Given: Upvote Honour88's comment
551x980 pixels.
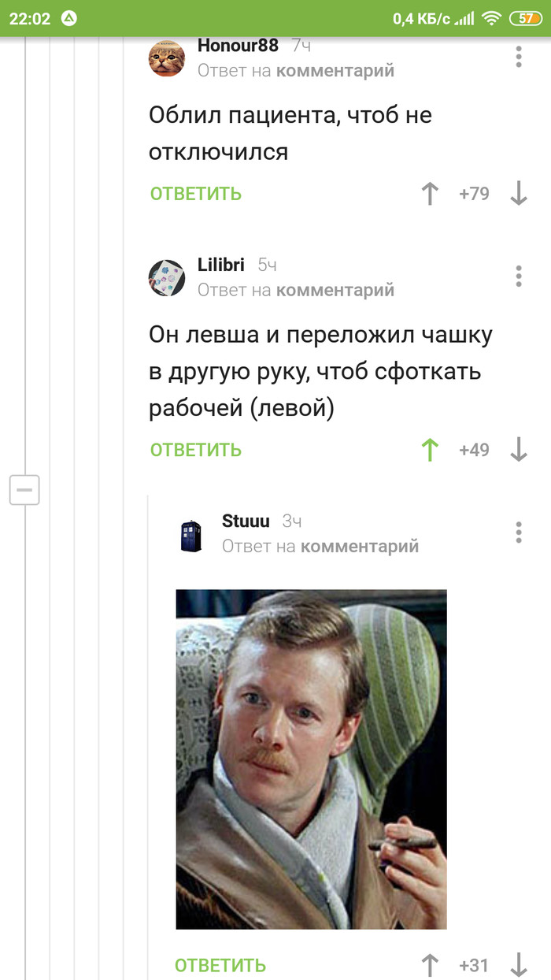Looking at the screenshot, I should point(430,194).
